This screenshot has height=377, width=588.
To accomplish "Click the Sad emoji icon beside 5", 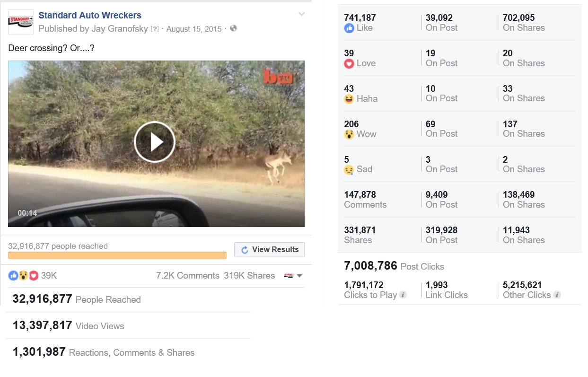I will pyautogui.click(x=349, y=169).
